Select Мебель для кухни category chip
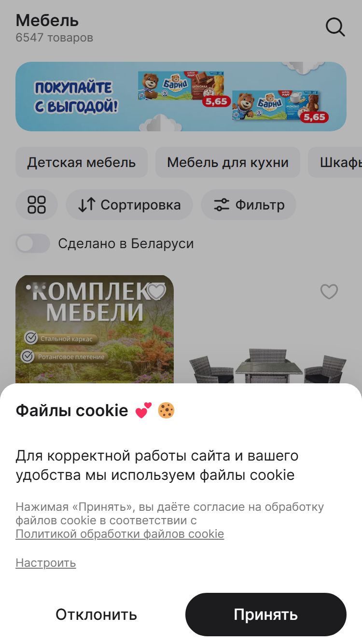This screenshot has width=362, height=644. pyautogui.click(x=228, y=162)
